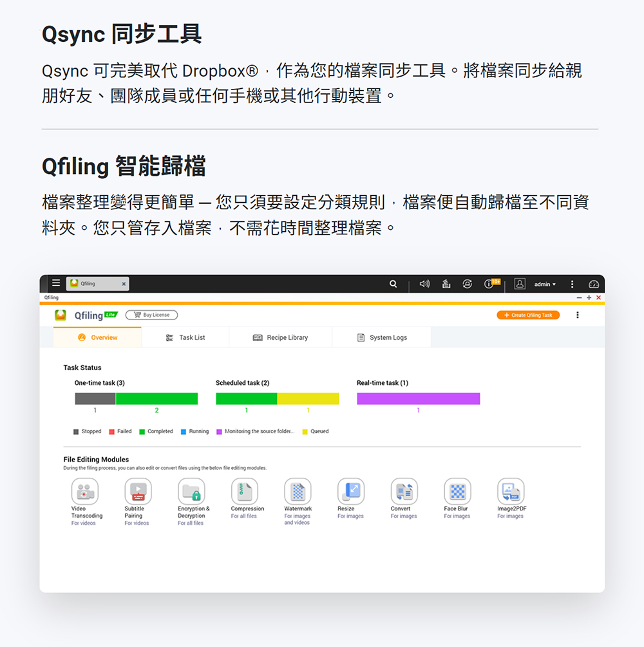This screenshot has height=647, width=644.
Task: Click Create Qfiling Task button
Action: pos(528,315)
